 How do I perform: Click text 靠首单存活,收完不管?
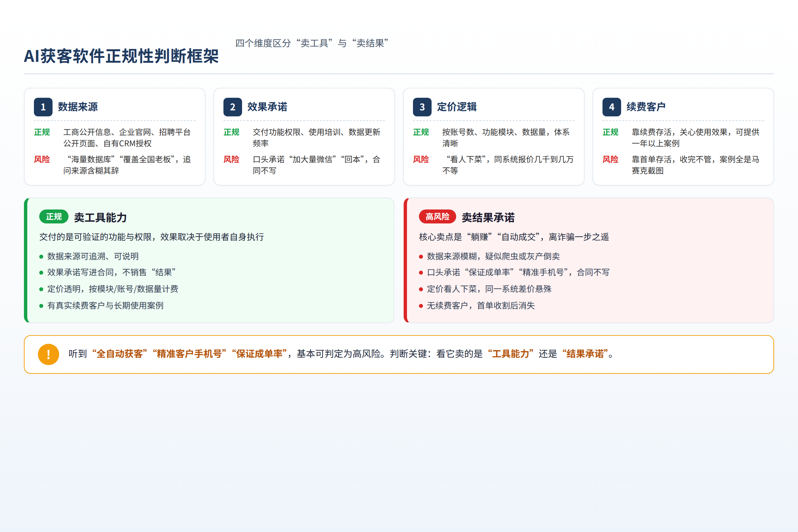coord(671,159)
